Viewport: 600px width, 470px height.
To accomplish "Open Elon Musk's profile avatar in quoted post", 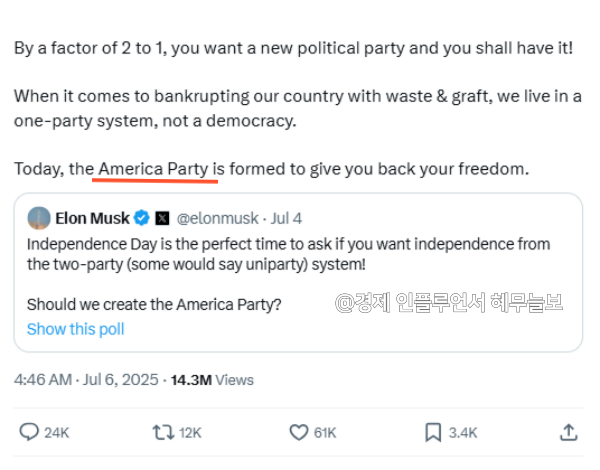I will pyautogui.click(x=38, y=217).
